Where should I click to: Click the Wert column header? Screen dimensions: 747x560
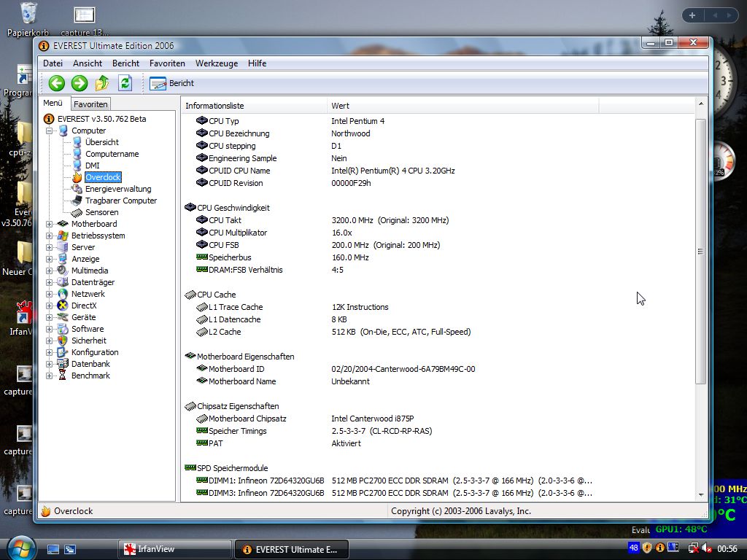coord(462,106)
